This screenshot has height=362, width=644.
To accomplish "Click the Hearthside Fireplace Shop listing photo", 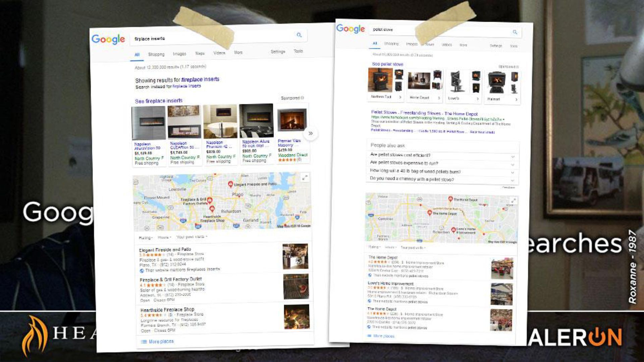I will (297, 317).
